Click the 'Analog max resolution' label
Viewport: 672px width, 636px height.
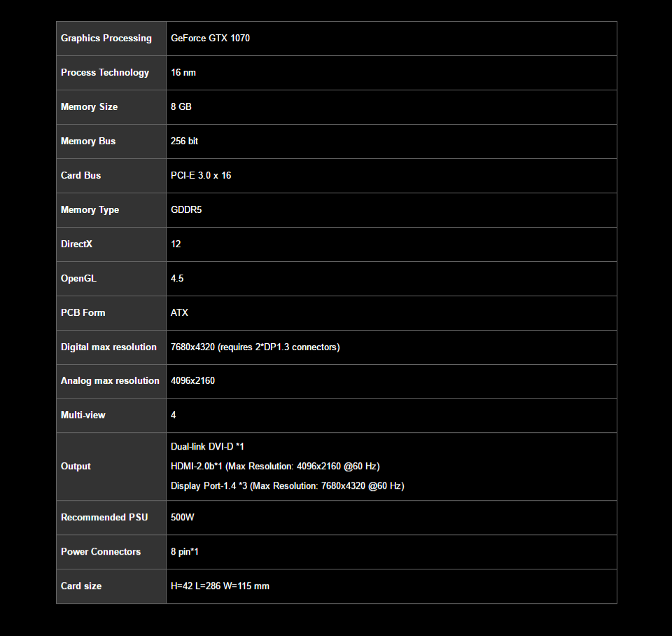point(110,381)
